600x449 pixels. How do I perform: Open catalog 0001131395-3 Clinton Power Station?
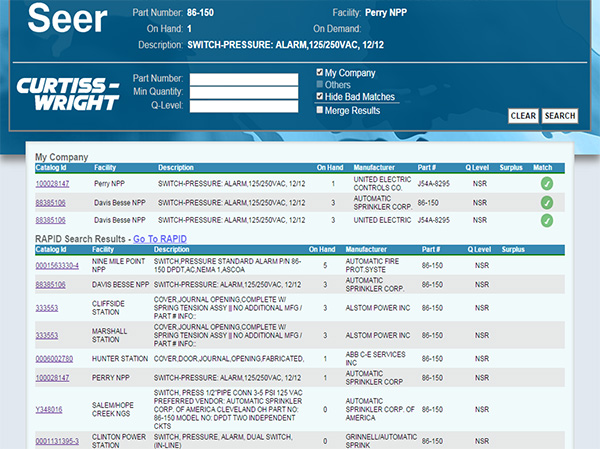(x=57, y=441)
